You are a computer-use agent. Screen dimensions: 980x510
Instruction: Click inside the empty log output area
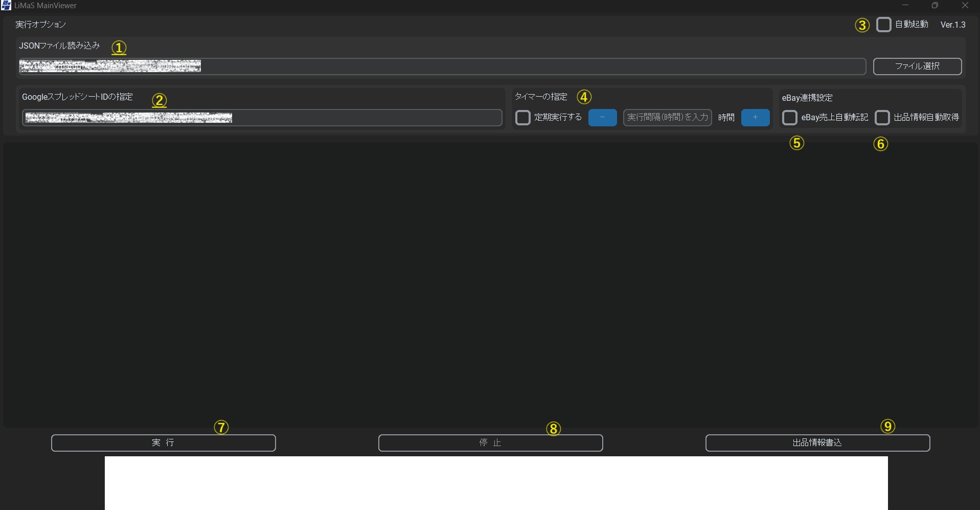(490, 284)
